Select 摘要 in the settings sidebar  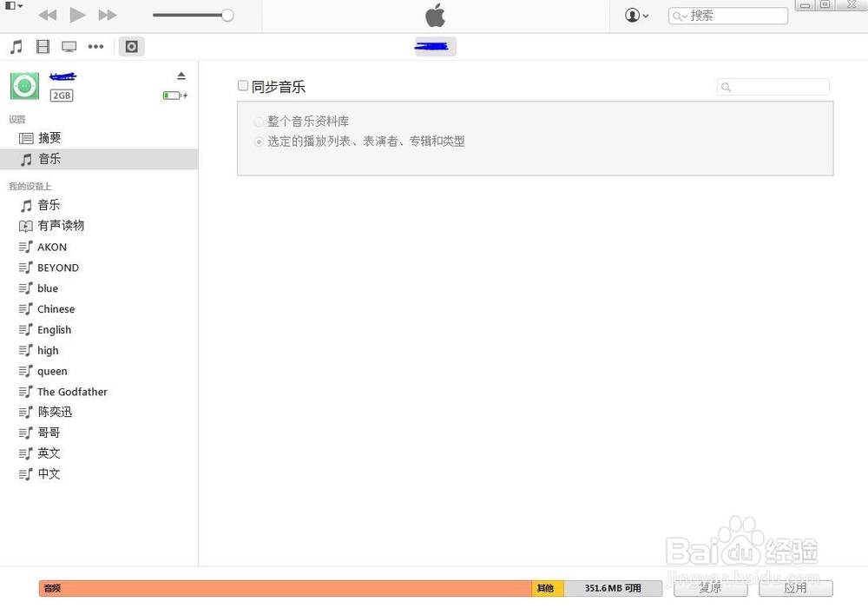tap(49, 137)
